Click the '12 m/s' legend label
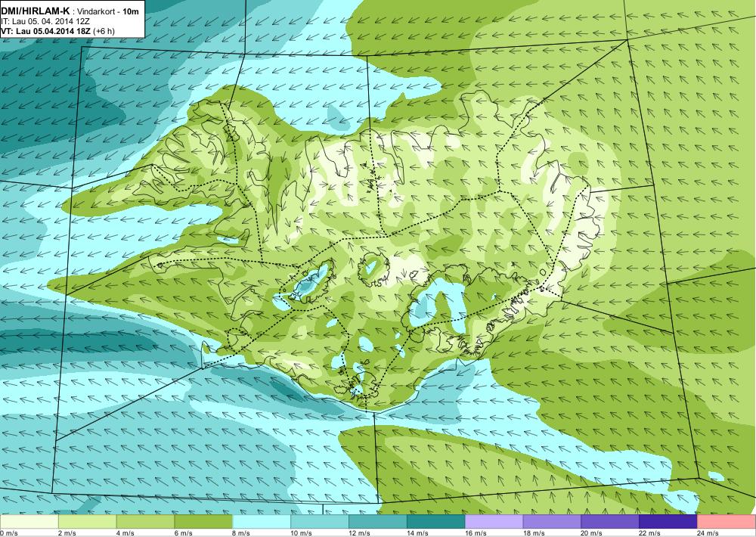The image size is (756, 537). (x=360, y=533)
